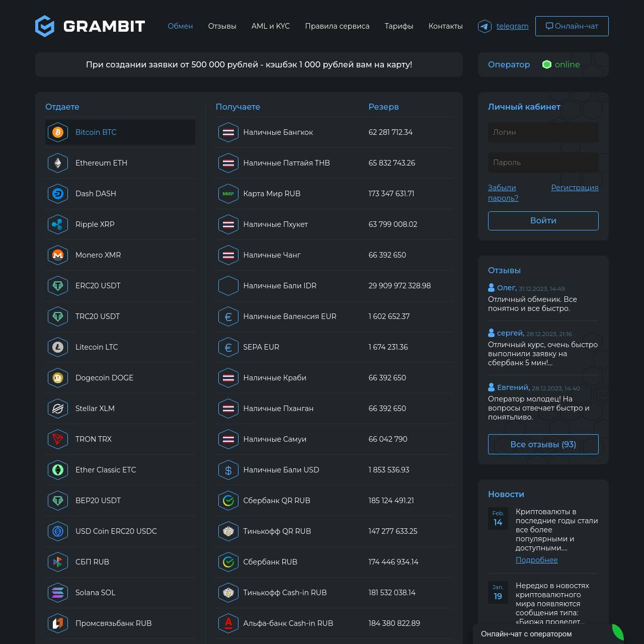Choose the Solana SOL icon
This screenshot has height=644, width=644.
(58, 593)
